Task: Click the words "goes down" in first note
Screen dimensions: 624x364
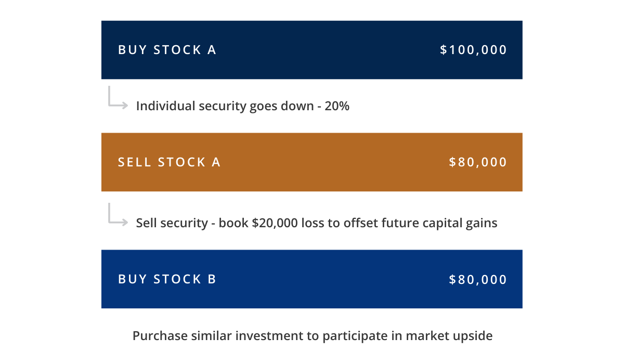Action: point(284,106)
